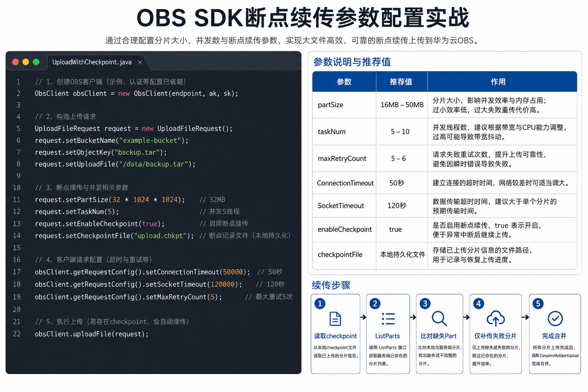Click the obsClient.uploadFile(request) code line
The width and height of the screenshot is (588, 392).
click(x=91, y=334)
